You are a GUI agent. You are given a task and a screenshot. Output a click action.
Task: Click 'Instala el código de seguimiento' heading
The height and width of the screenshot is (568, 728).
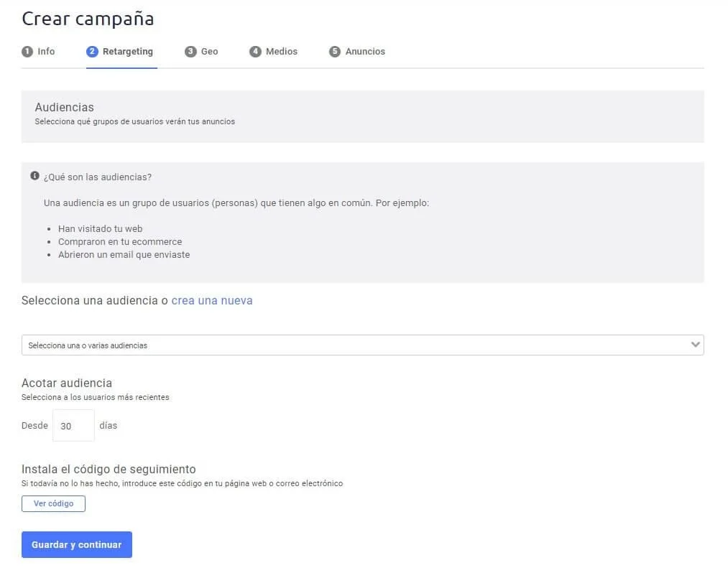109,469
